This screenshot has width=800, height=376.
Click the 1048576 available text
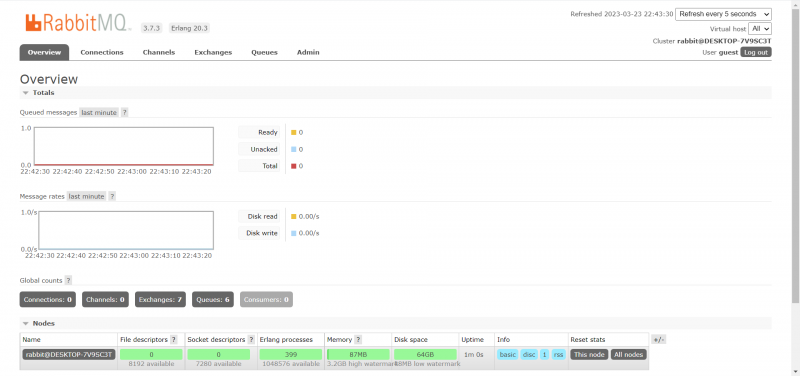tap(291, 364)
